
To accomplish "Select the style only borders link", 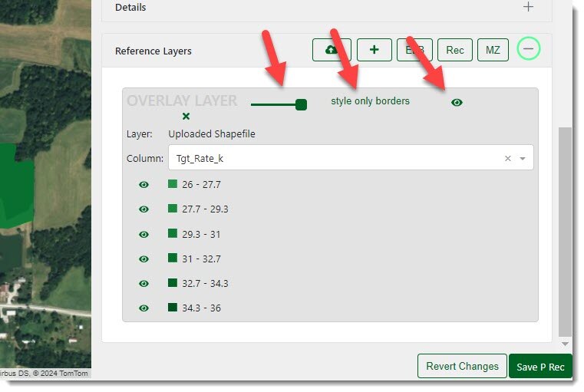I will [x=370, y=101].
